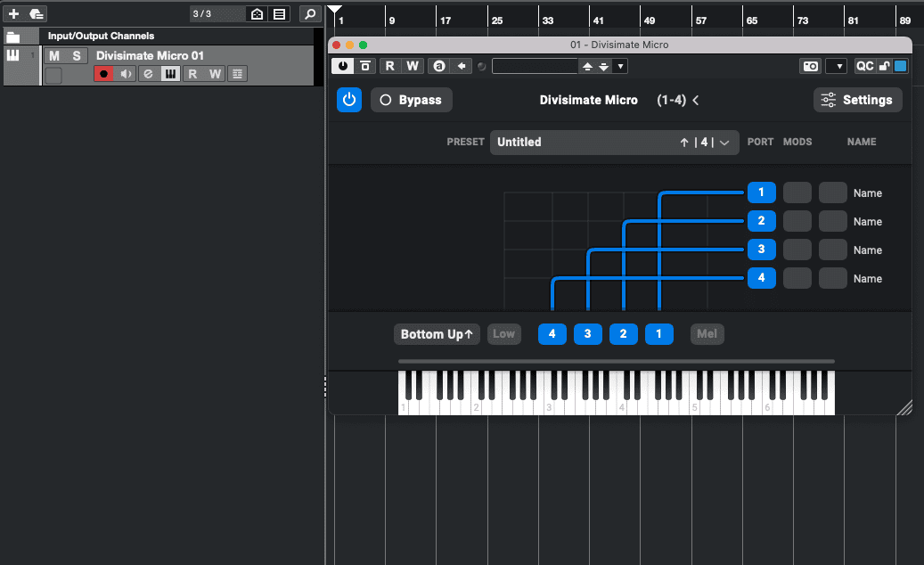This screenshot has height=565, width=924.
Task: Click the first mods box for port 2
Action: point(797,221)
